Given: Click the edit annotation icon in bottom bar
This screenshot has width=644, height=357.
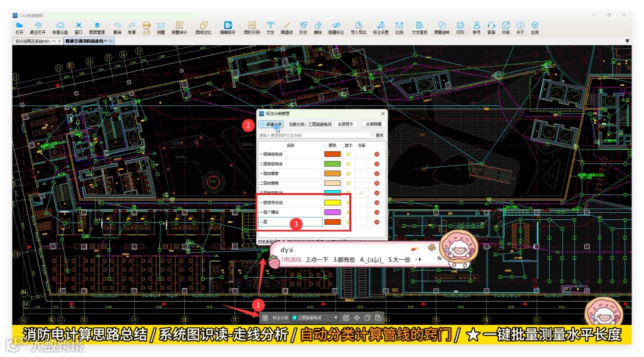Looking at the screenshot, I should [346, 318].
